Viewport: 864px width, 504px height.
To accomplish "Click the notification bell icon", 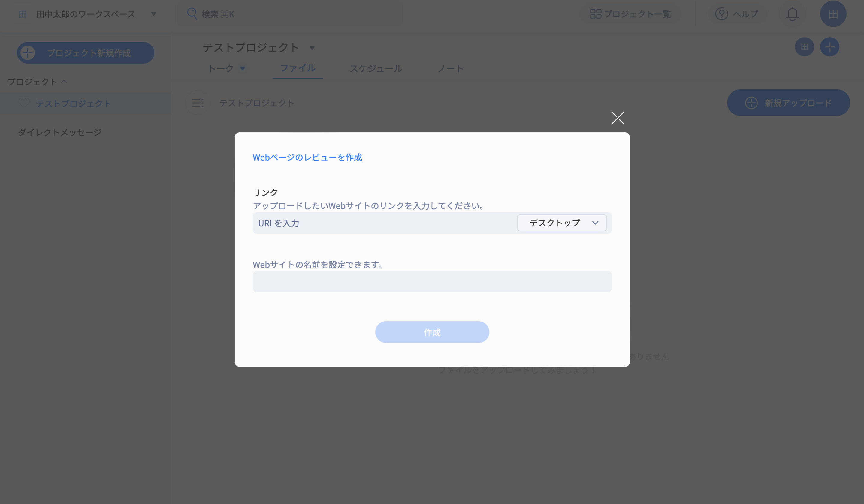I will click(x=792, y=14).
